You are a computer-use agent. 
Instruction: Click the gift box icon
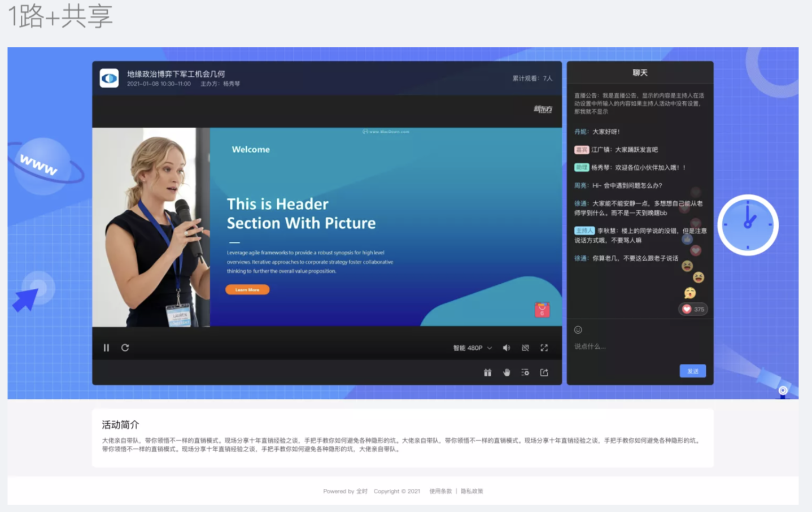click(x=487, y=372)
